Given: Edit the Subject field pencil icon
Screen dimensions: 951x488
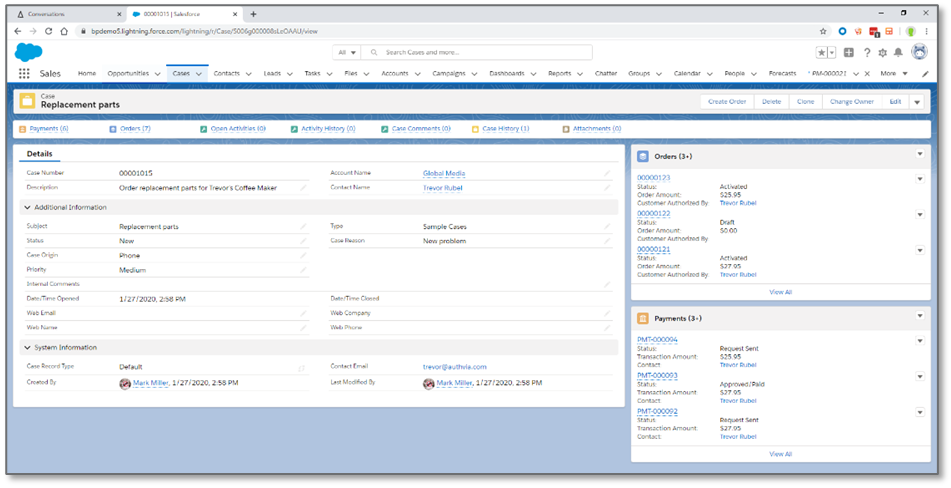Looking at the screenshot, I should pos(303,227).
